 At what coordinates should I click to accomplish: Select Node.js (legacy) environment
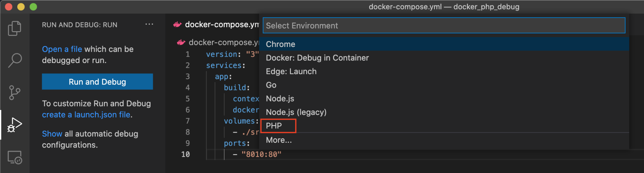coord(444,112)
